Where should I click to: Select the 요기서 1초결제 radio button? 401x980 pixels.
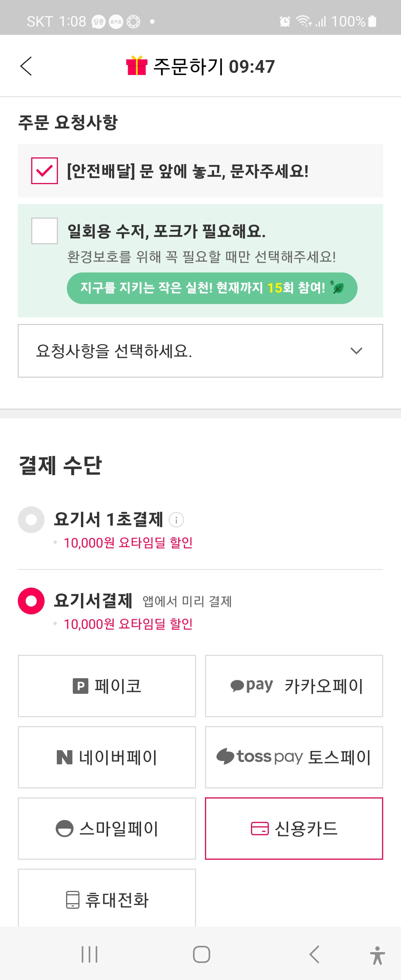click(31, 520)
